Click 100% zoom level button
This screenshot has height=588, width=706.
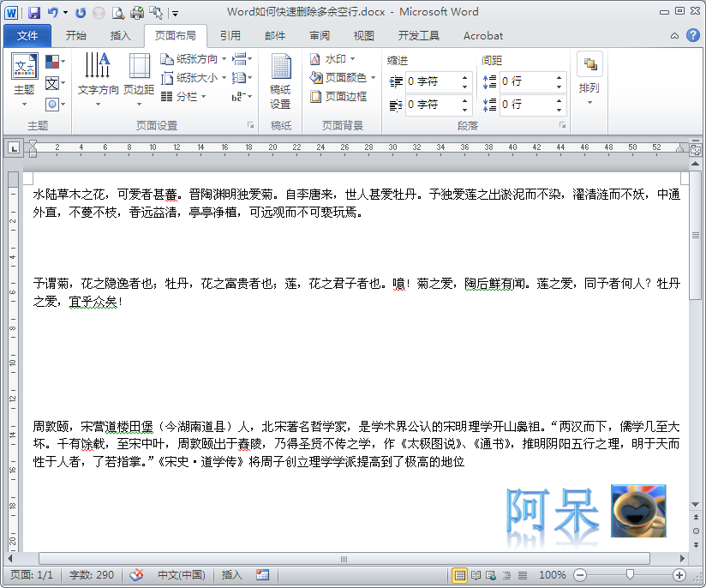click(553, 575)
